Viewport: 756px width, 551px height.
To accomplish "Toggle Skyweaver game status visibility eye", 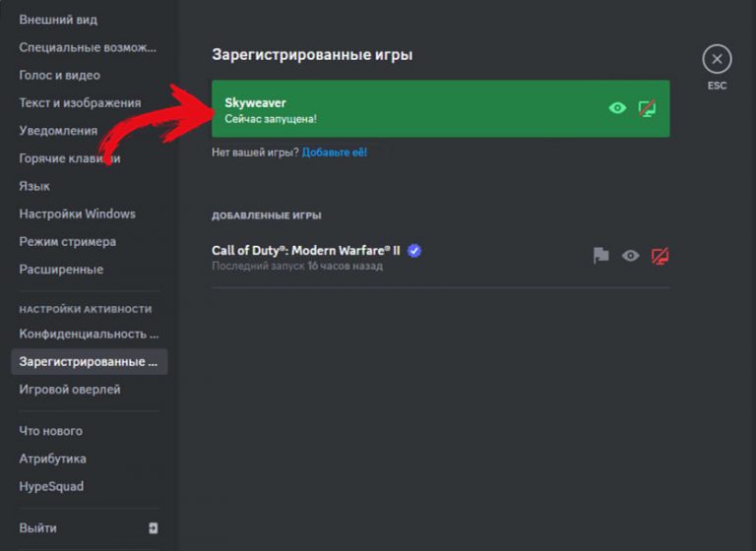I will tap(617, 108).
